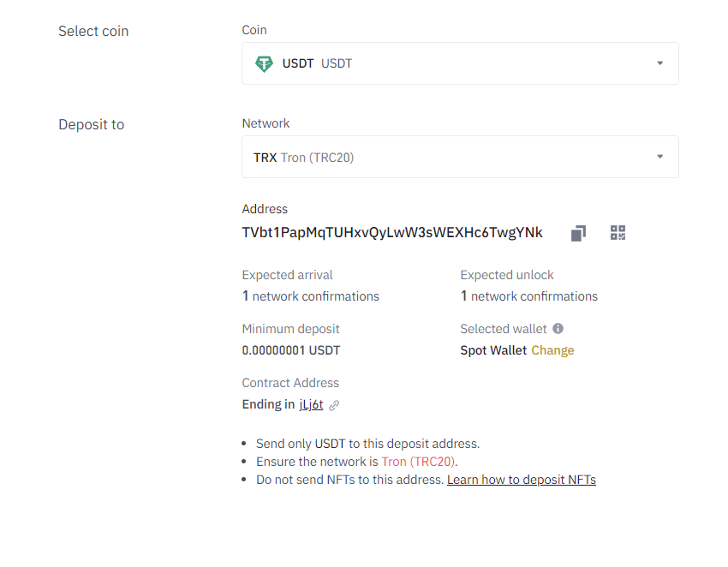Click the Minimum deposit 0.00000001 USDT value

pyautogui.click(x=291, y=350)
